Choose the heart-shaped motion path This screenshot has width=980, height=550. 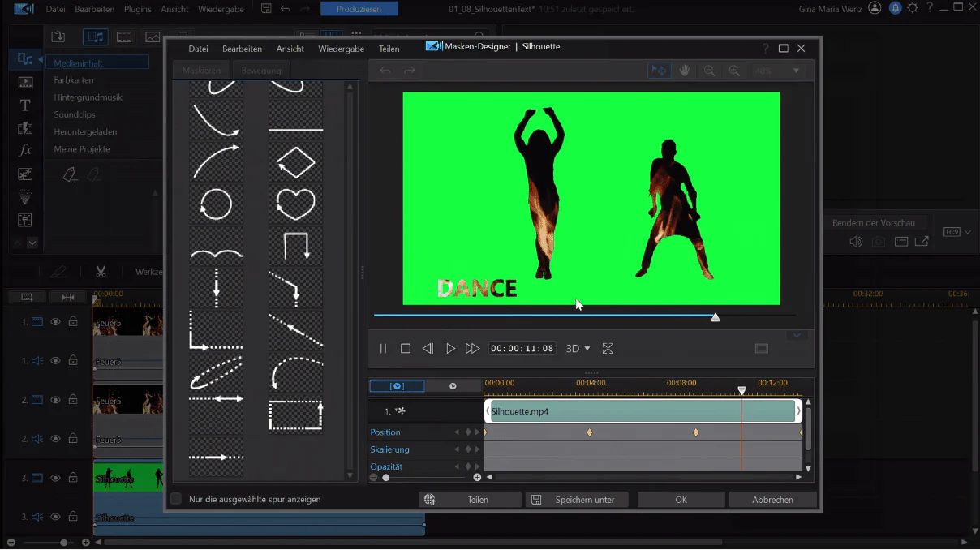295,204
